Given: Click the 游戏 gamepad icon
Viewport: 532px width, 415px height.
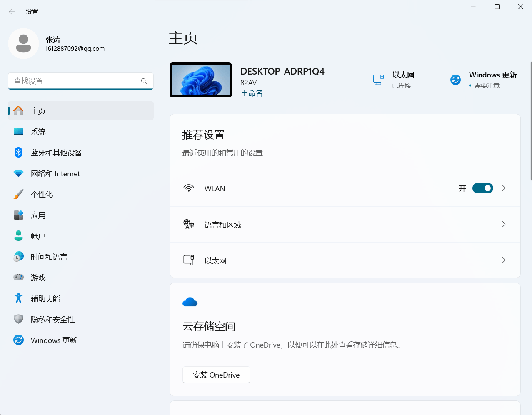Looking at the screenshot, I should (x=18, y=277).
